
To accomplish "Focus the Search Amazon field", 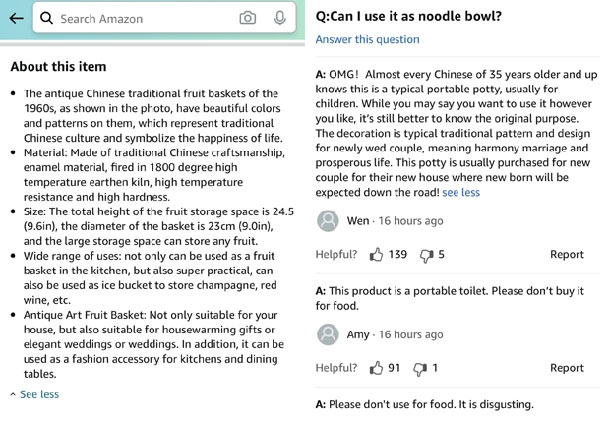I will click(140, 18).
